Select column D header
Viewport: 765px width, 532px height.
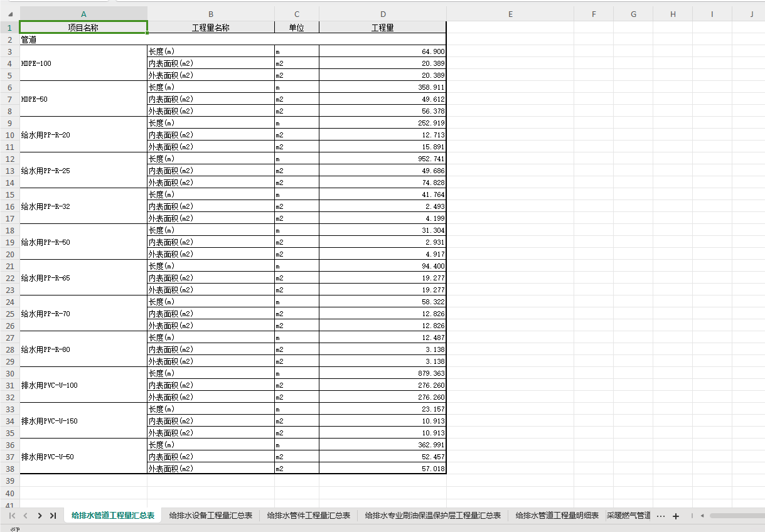click(383, 14)
